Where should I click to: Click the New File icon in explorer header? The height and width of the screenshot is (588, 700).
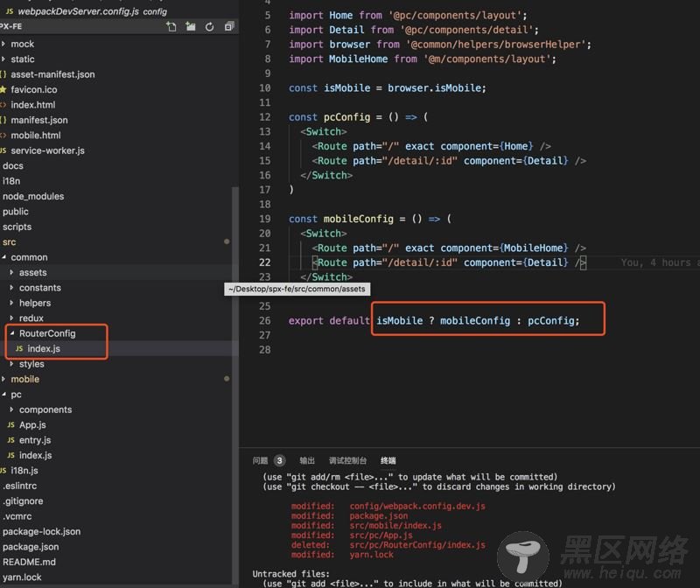point(171,27)
